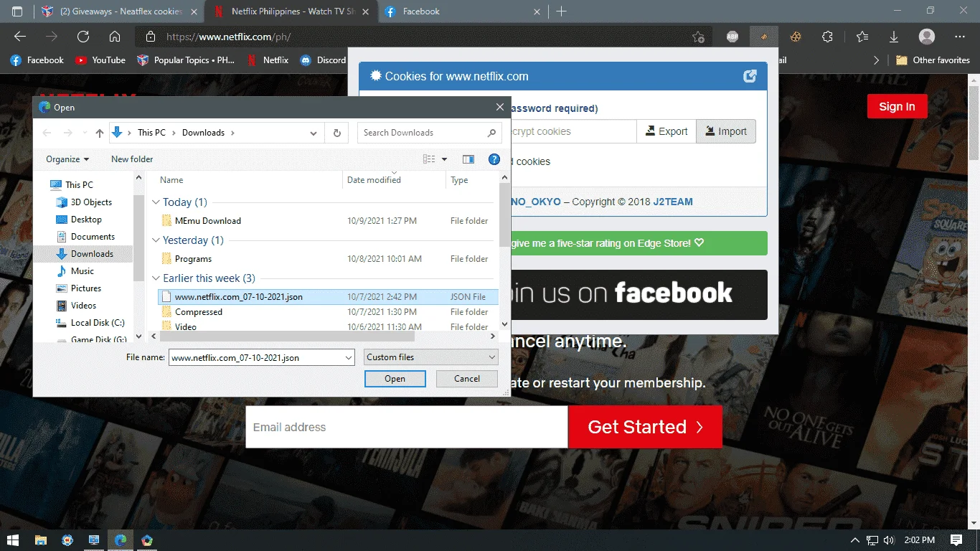Open the Other favorites folder
This screenshot has width=980, height=551.
(x=933, y=60)
